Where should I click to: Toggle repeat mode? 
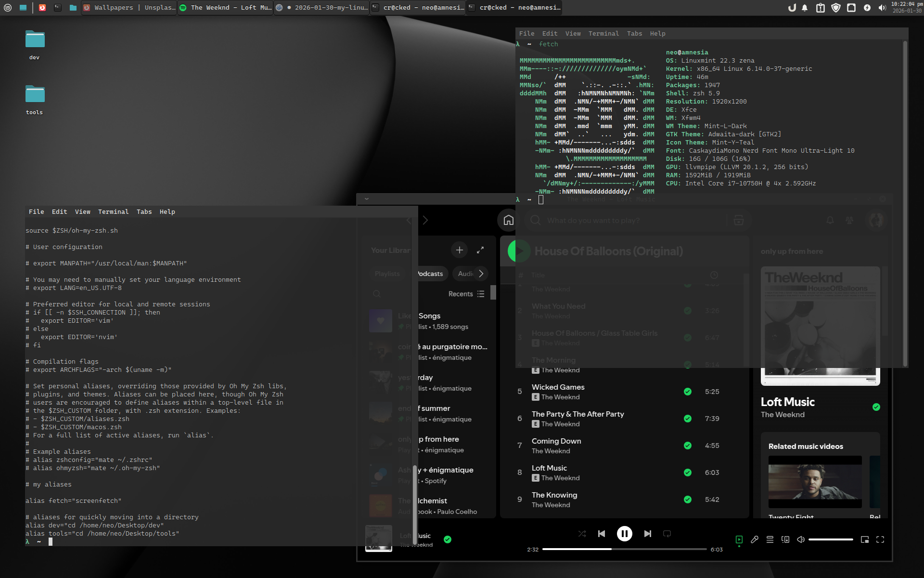coord(667,534)
